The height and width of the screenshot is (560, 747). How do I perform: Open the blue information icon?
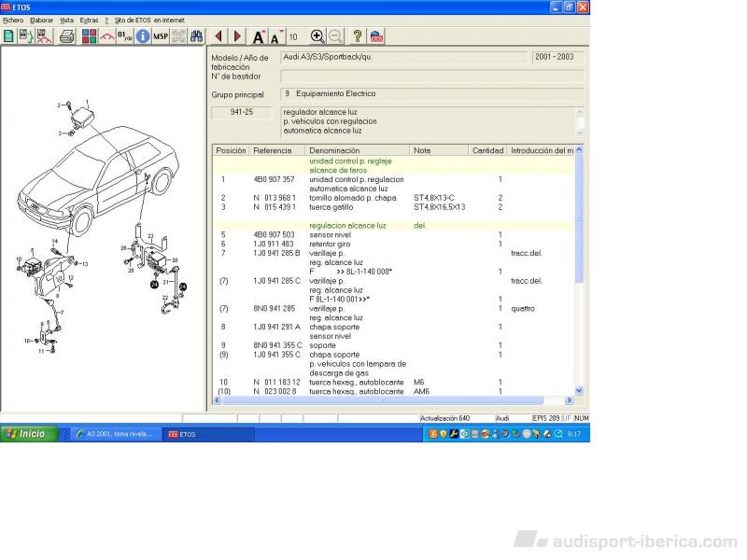click(143, 36)
